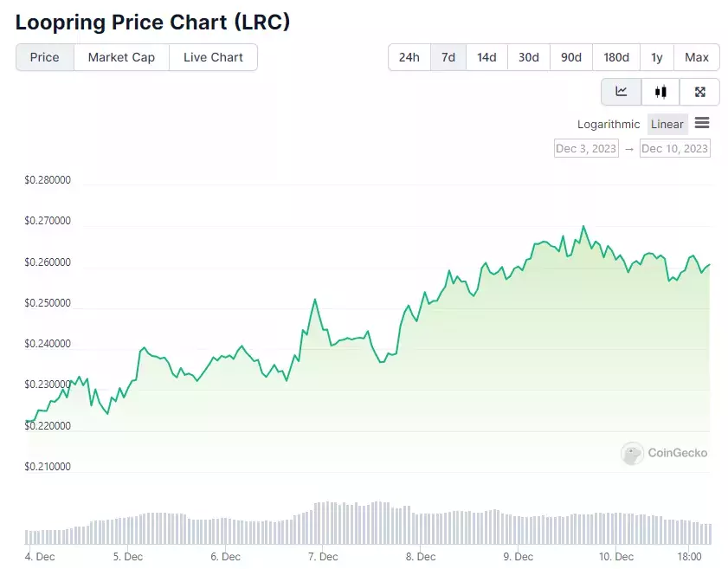Screen dimensions: 728x569
Task: Show the 24h price range
Action: click(x=409, y=57)
